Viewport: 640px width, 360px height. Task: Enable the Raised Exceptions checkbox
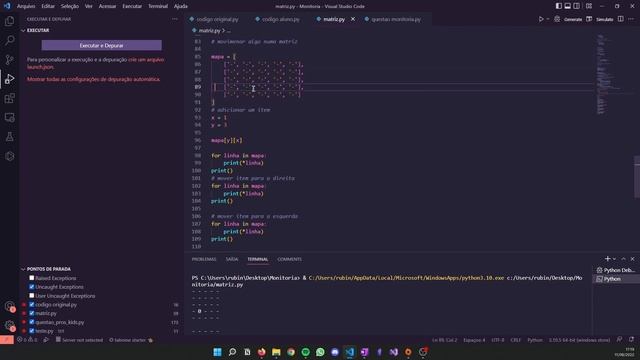coord(31,278)
